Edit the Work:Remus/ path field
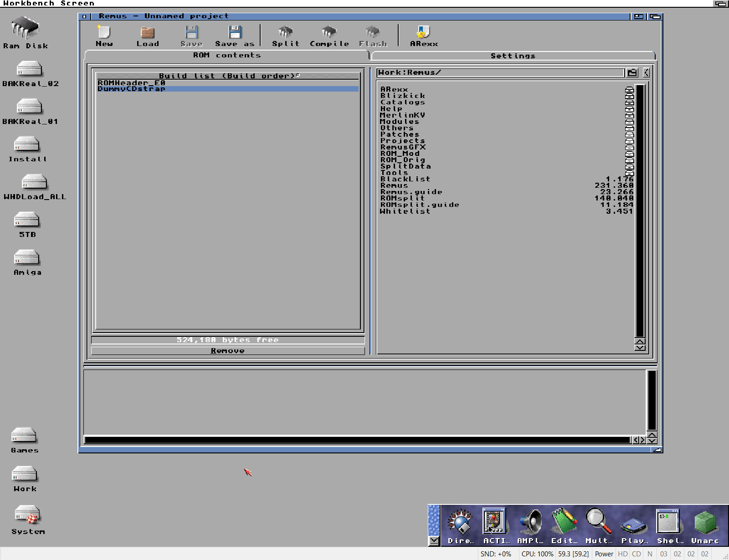 coord(501,72)
